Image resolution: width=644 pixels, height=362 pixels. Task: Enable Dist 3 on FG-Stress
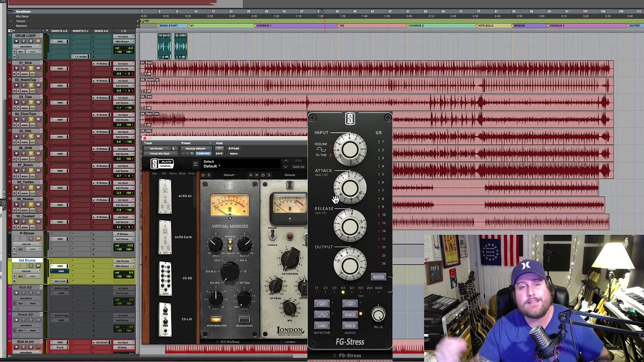click(350, 325)
